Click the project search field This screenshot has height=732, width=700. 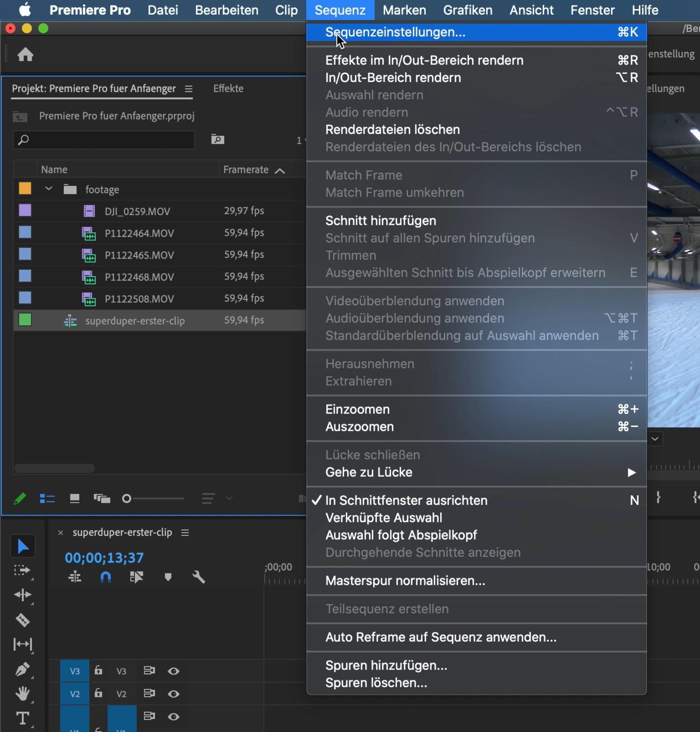(x=104, y=140)
